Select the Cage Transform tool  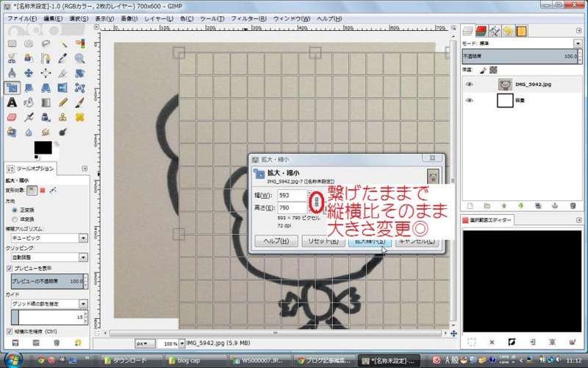[79, 88]
